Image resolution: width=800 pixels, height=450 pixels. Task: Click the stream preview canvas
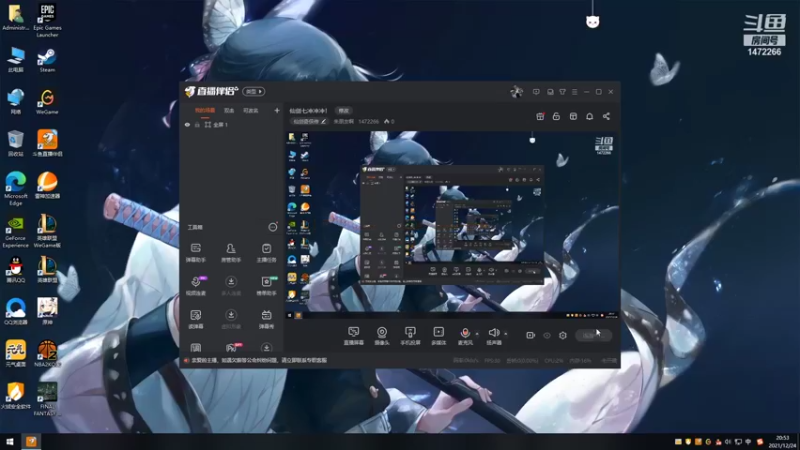452,225
